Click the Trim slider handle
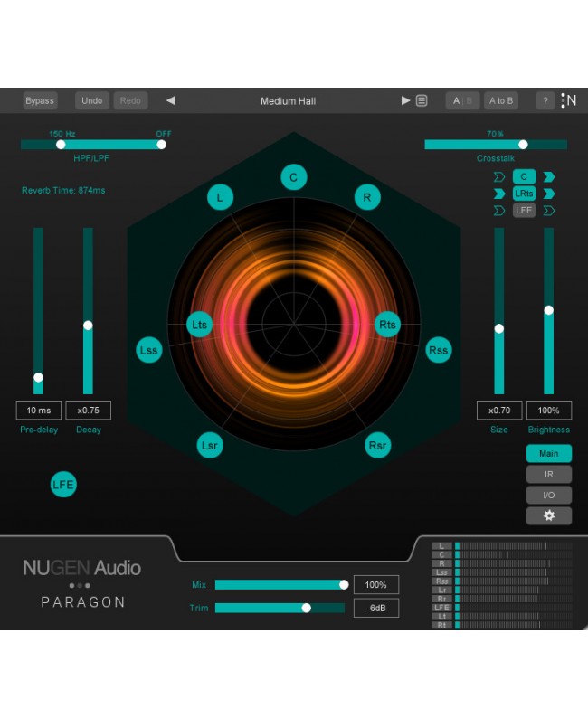Screen dimensions: 588x718 coord(307,608)
